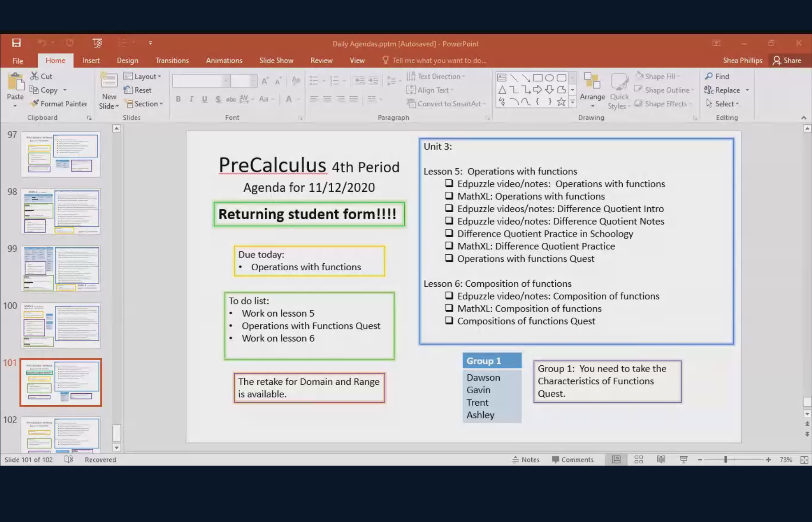Click the 'Returning student form!!!!' text box
The image size is (812, 522).
pos(309,214)
